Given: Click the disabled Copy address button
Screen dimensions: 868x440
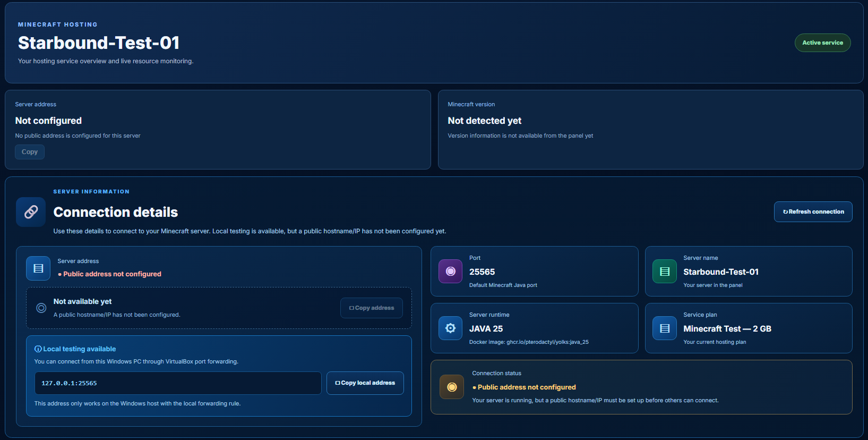Looking at the screenshot, I should tap(372, 308).
